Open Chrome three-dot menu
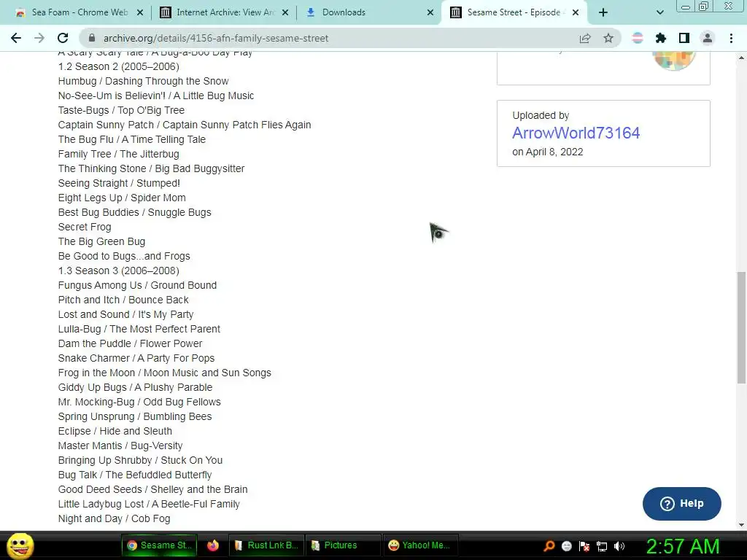This screenshot has height=560, width=747. click(x=731, y=38)
